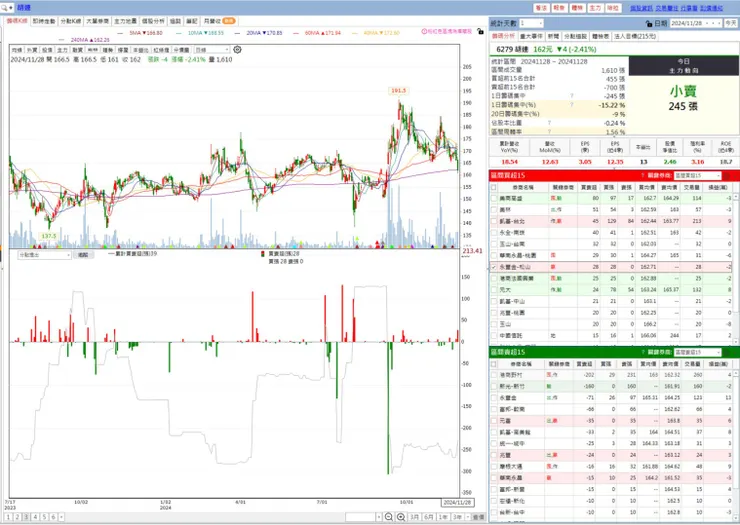Viewport: 740px width, 525px height.
Task: Click help icon in green 賣超15 header
Action: click(x=642, y=353)
